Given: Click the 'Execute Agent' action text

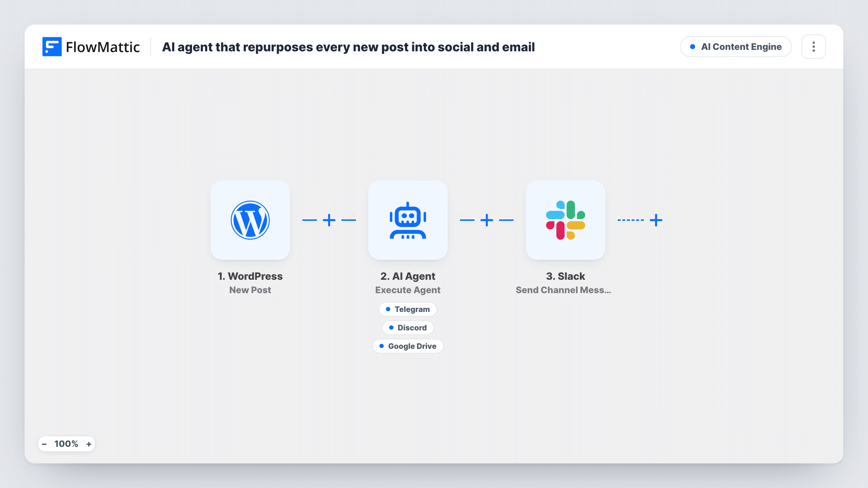Looking at the screenshot, I should pyautogui.click(x=408, y=290).
